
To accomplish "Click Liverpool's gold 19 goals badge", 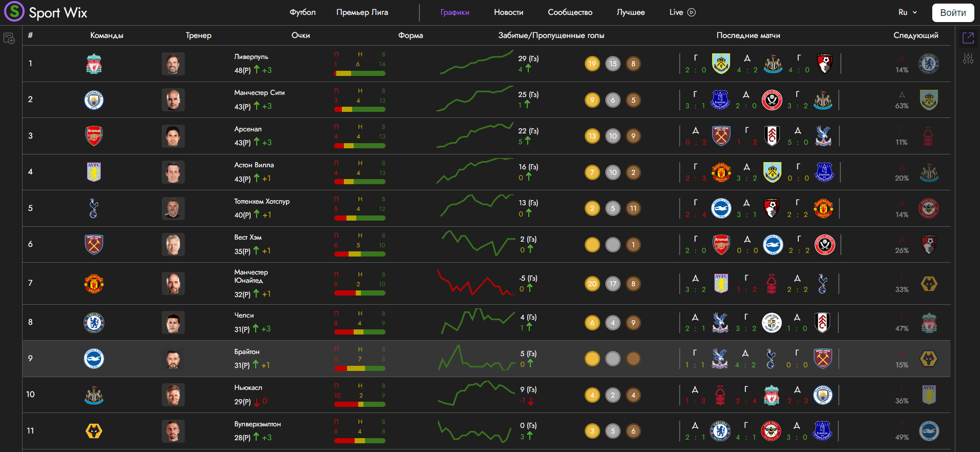I will pos(592,64).
